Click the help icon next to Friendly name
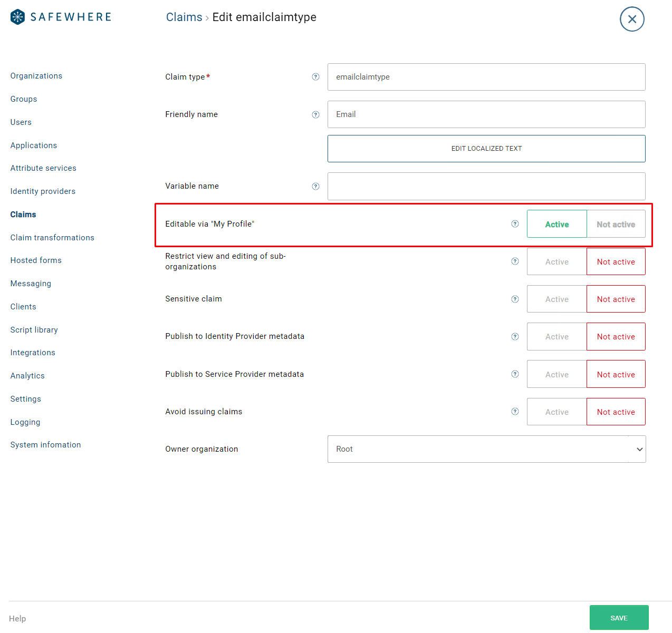Image resolution: width=672 pixels, height=633 pixels. point(315,115)
